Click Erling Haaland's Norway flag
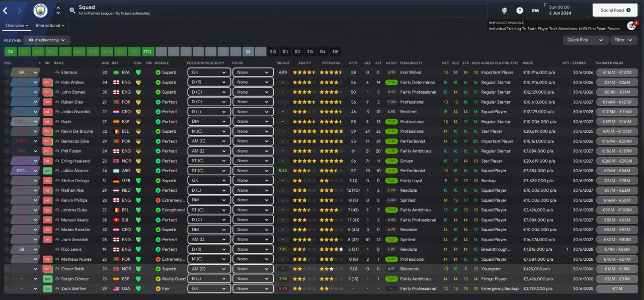The height and width of the screenshot is (300, 644). tap(117, 161)
